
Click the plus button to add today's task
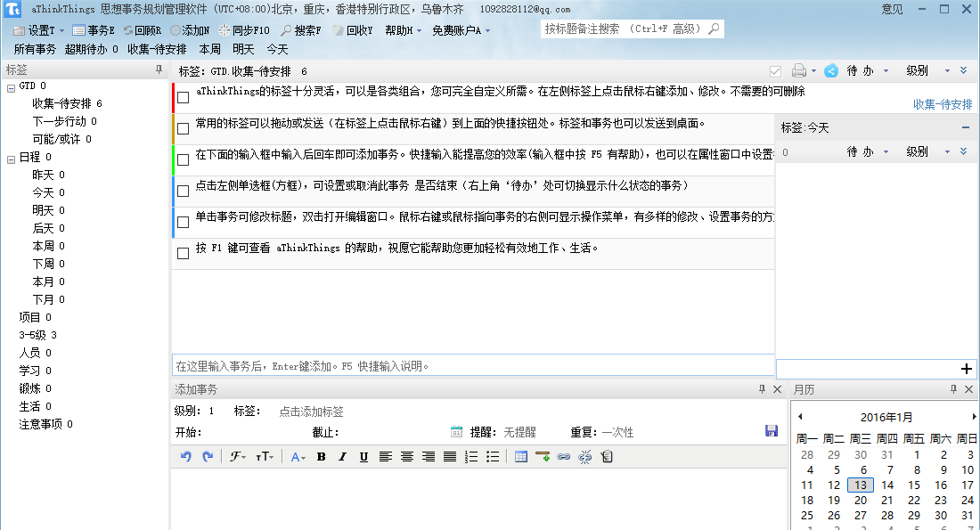967,369
